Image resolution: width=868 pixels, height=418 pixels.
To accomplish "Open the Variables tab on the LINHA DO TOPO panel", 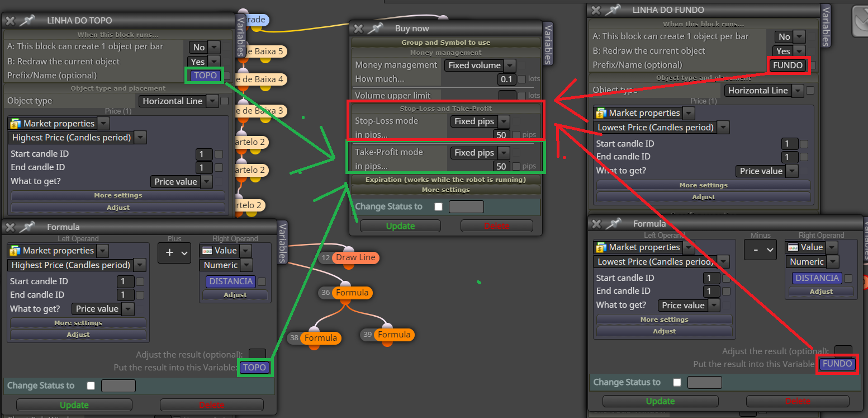I will pos(241,36).
